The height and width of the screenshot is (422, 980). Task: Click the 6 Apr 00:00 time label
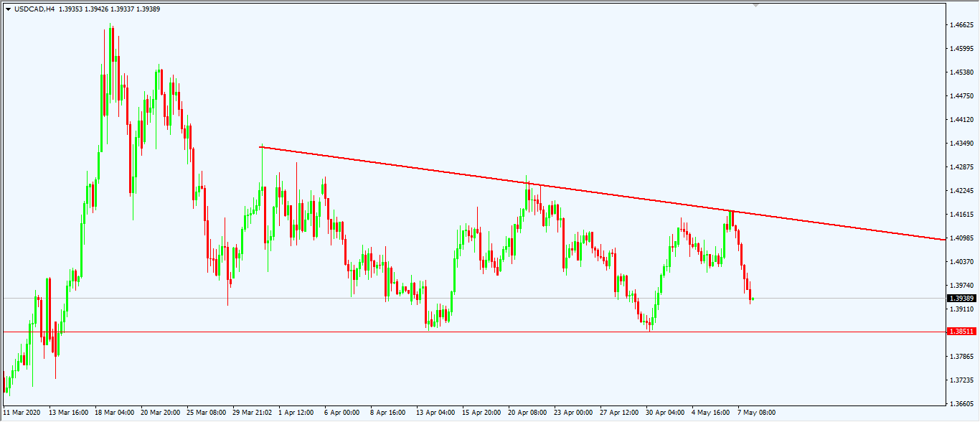(342, 413)
